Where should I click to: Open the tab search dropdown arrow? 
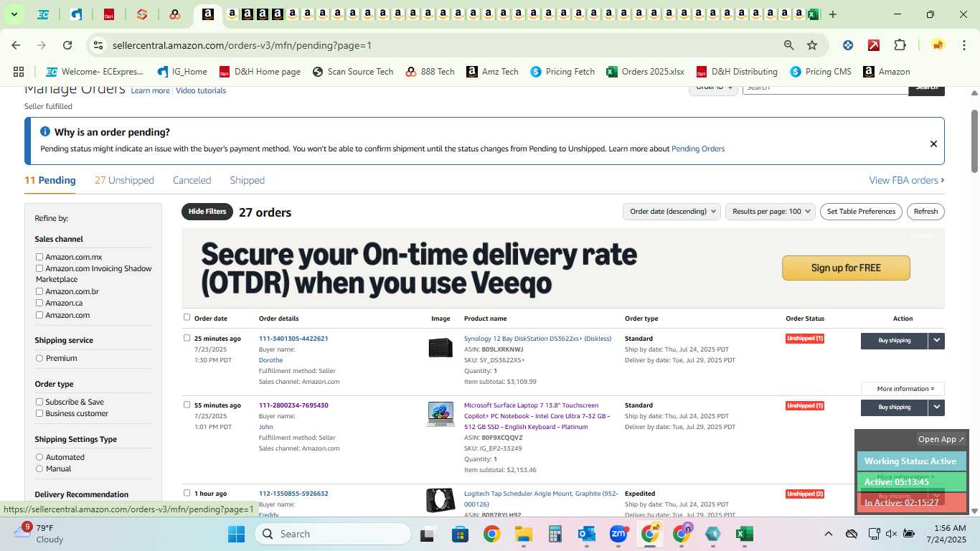click(14, 14)
